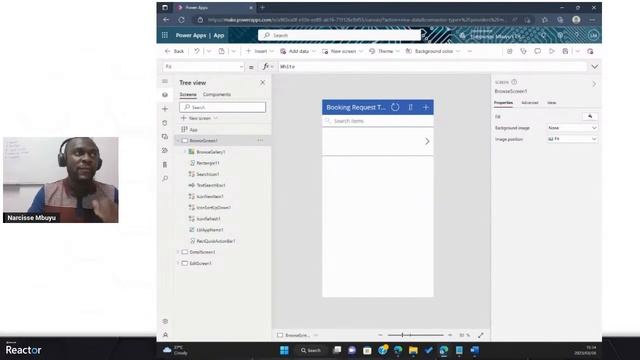
Task: Switch to the Screens tab
Action: [x=188, y=94]
